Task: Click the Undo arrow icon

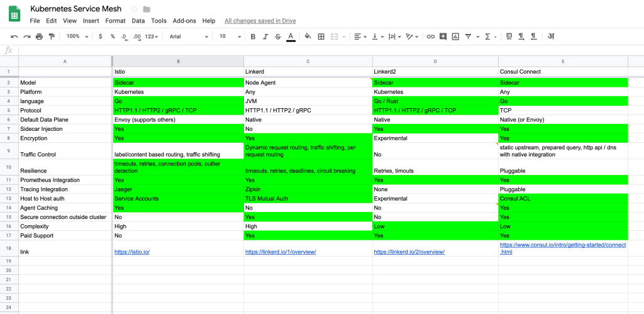Action: pyautogui.click(x=14, y=36)
